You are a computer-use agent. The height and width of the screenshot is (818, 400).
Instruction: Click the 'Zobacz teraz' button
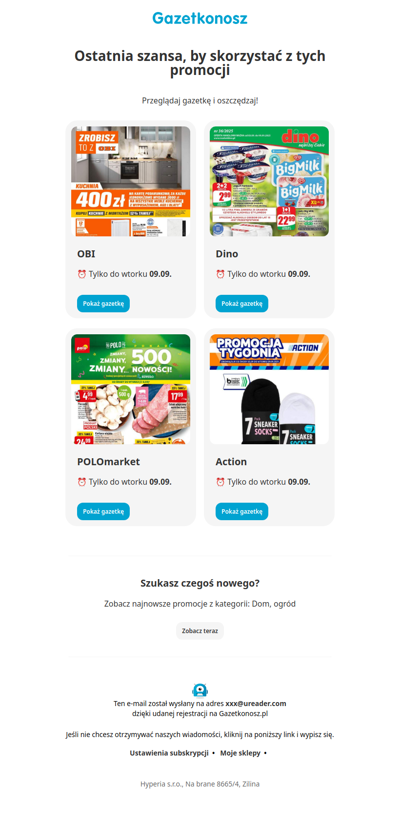[x=200, y=631]
